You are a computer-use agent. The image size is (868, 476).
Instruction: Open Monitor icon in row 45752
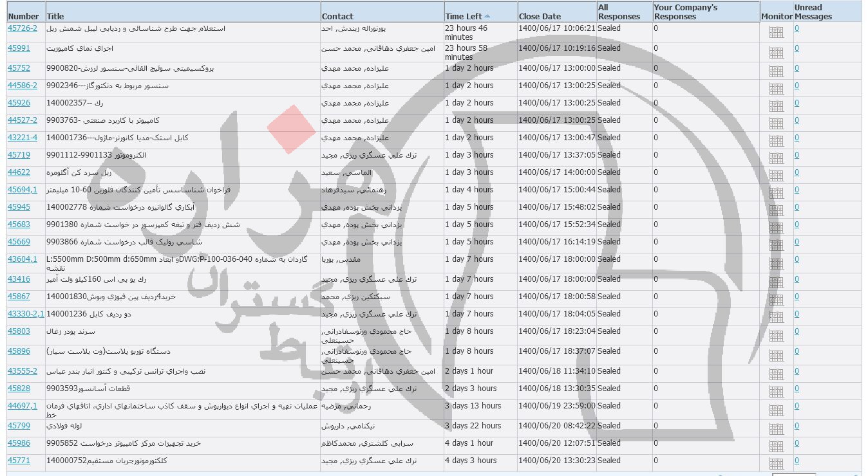tap(776, 71)
